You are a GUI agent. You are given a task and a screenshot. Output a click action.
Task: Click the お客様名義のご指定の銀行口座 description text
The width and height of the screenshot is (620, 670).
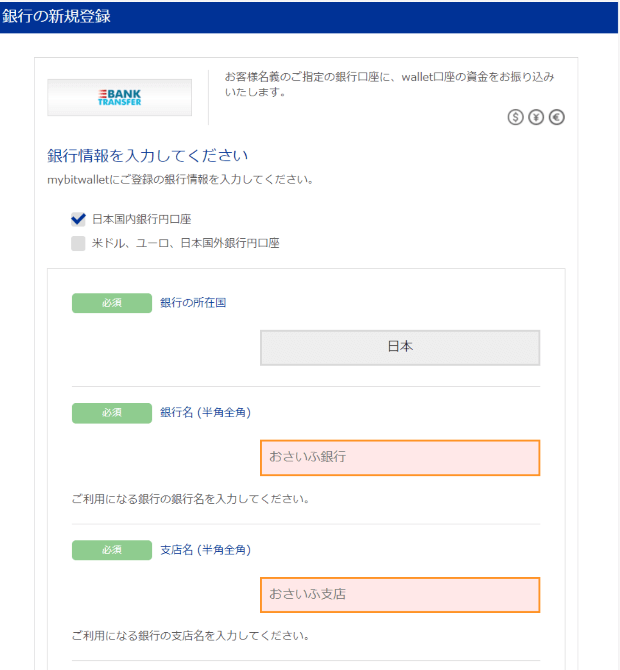point(390,84)
